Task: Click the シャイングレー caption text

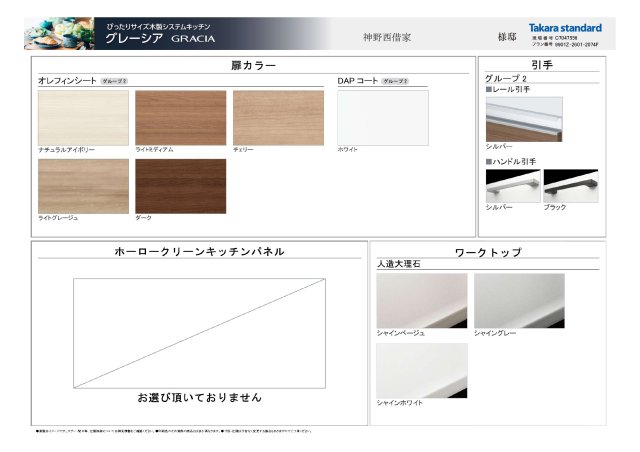Action: coord(495,333)
